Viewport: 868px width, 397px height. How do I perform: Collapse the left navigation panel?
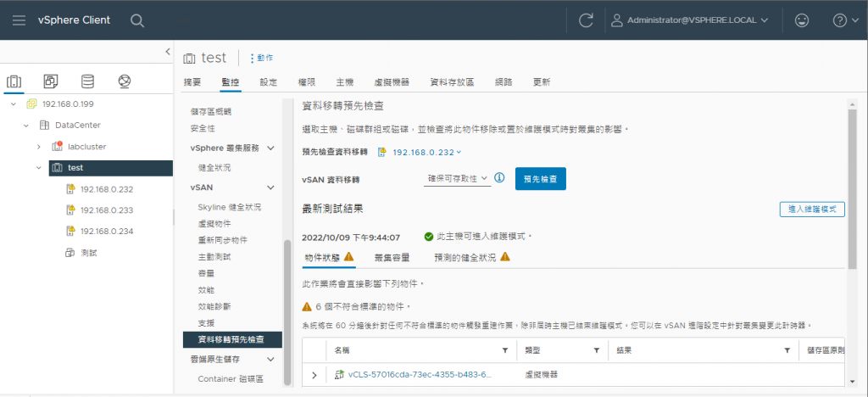coord(168,52)
